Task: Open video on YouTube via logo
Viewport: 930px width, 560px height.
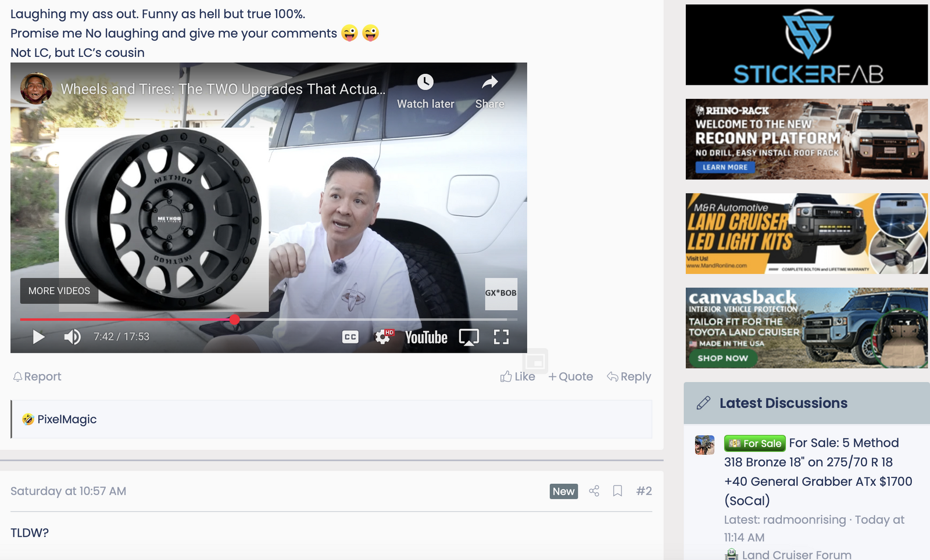Action: coord(426,338)
